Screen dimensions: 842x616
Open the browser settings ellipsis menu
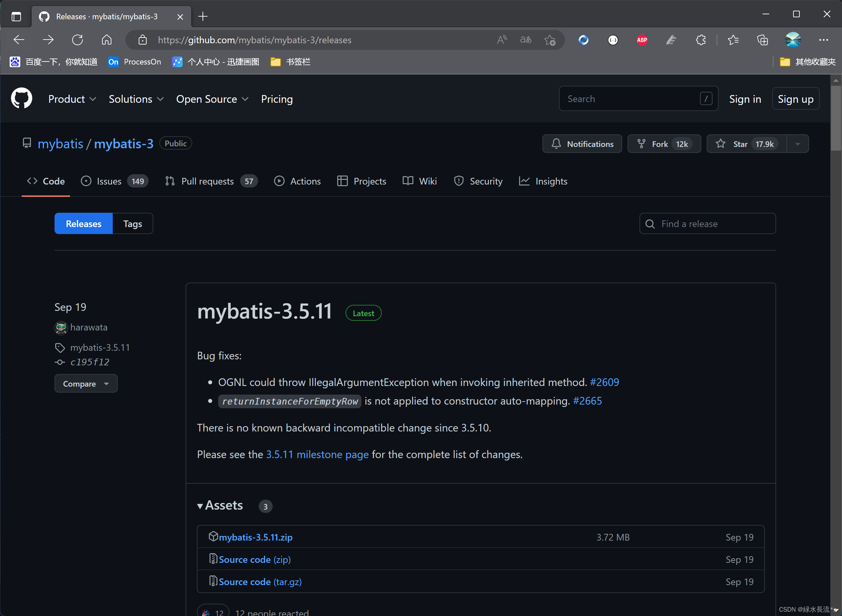(x=823, y=40)
